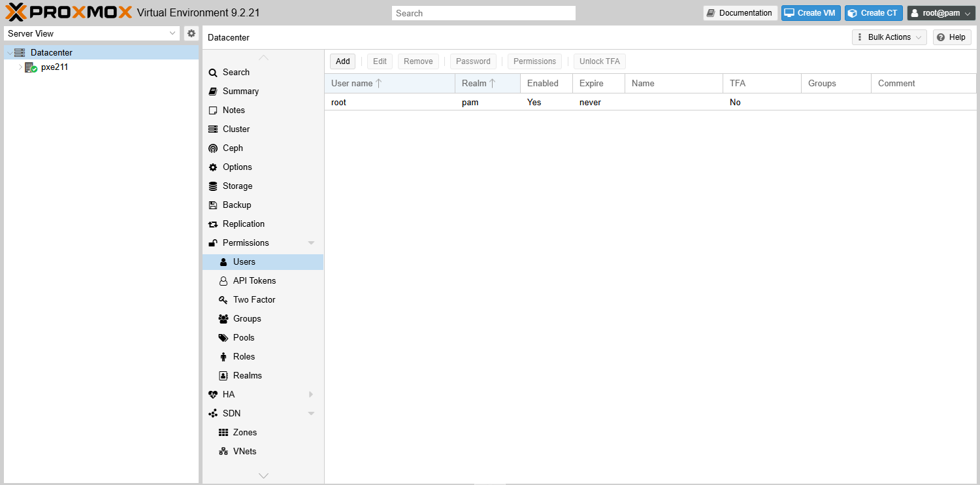This screenshot has height=485, width=980.
Task: Open Cluster via its server stack icon
Action: tap(213, 129)
